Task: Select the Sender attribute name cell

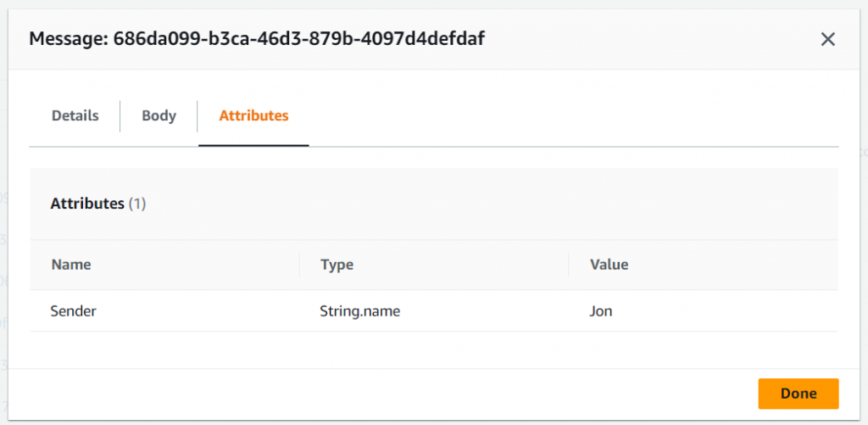Action: coord(74,311)
